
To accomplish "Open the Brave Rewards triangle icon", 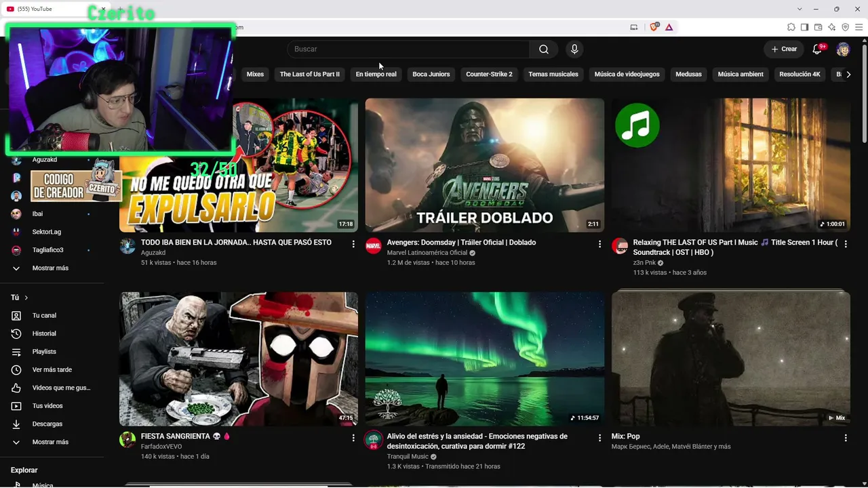I will 669,27.
